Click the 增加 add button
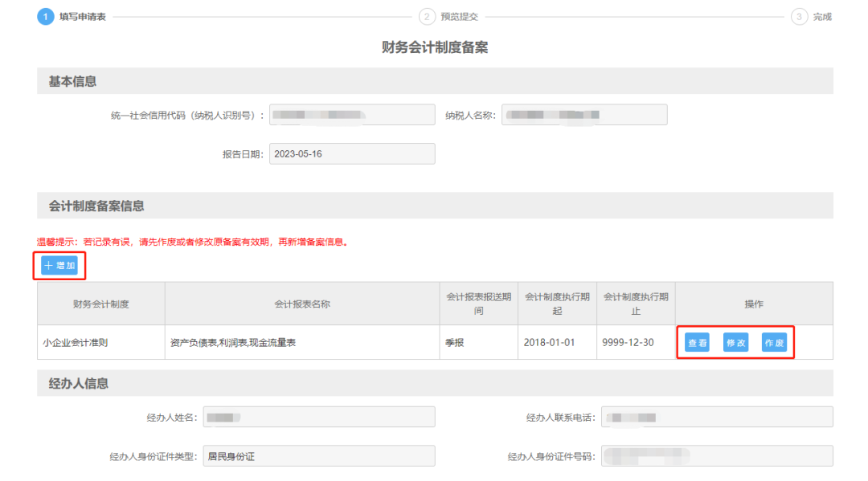 click(x=59, y=265)
